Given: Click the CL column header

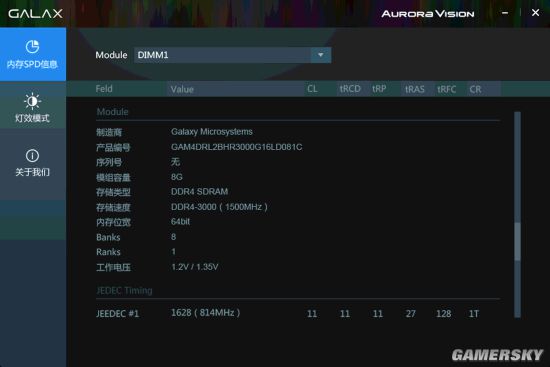Looking at the screenshot, I should pyautogui.click(x=313, y=89).
